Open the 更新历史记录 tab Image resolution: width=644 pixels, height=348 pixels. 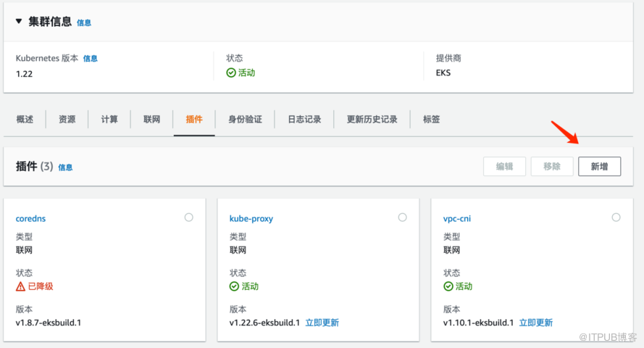(x=372, y=120)
